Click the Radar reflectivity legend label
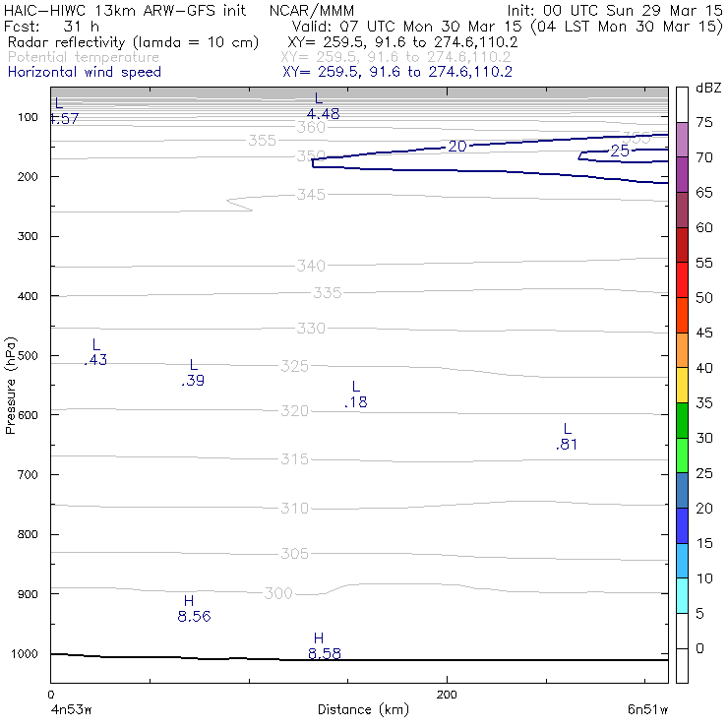Screen dimensions: 728x728 133,42
